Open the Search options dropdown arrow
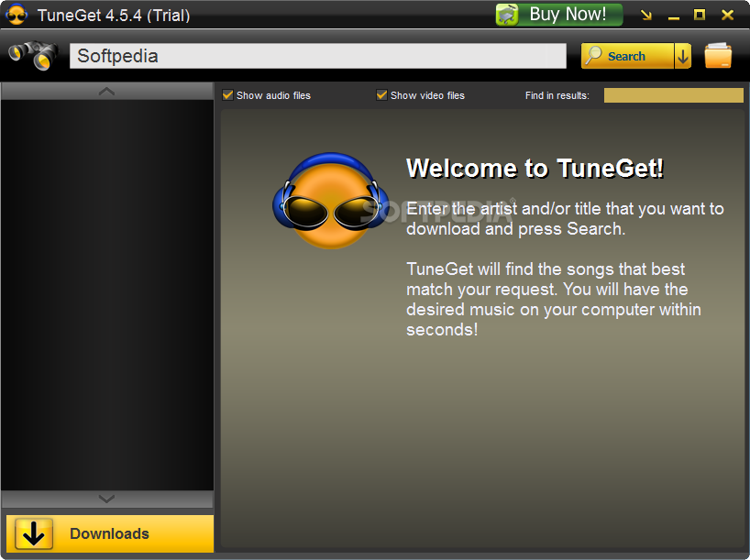The height and width of the screenshot is (560, 750). pos(683,56)
